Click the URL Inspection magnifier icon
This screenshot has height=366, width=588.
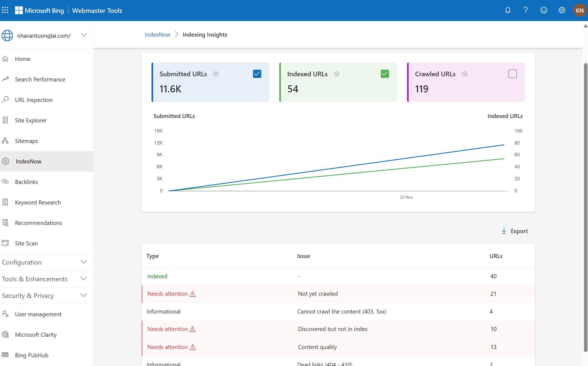pos(5,99)
